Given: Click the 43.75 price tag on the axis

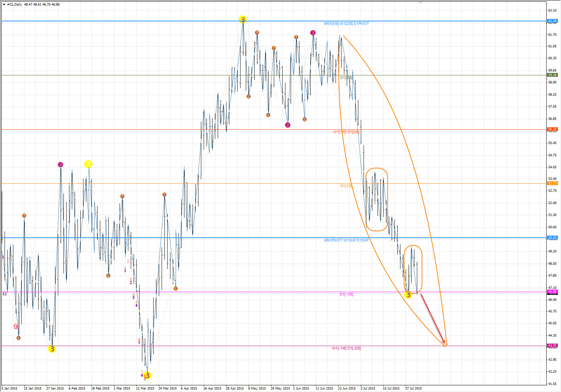Looking at the screenshot, I should click(552, 346).
